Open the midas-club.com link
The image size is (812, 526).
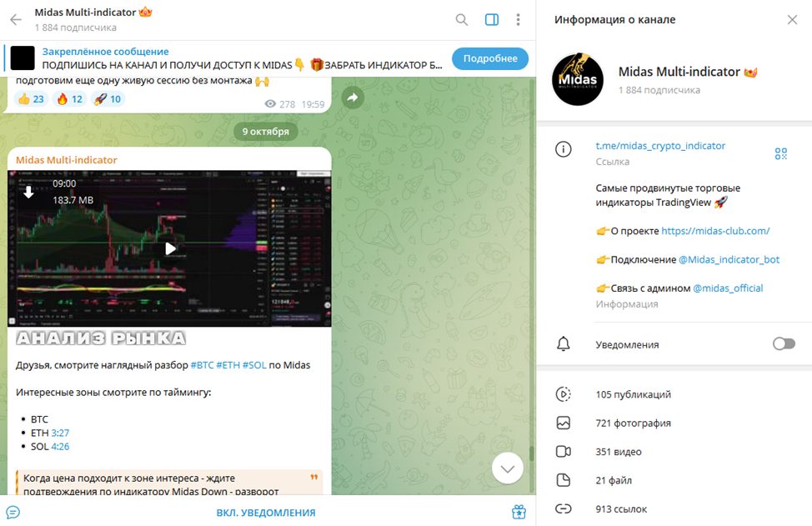click(x=715, y=231)
